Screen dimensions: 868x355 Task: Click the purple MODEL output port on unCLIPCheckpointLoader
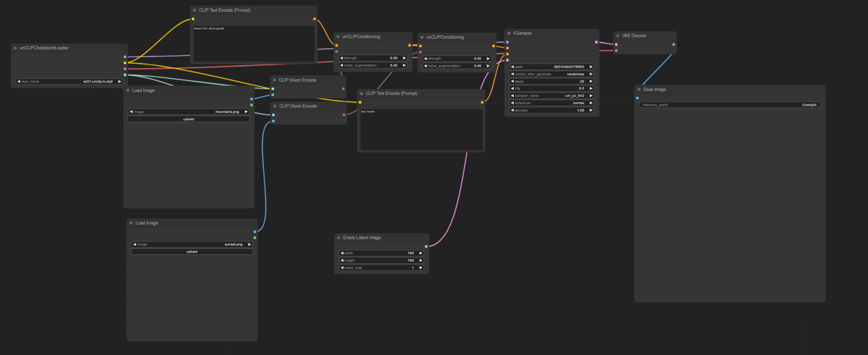click(125, 57)
